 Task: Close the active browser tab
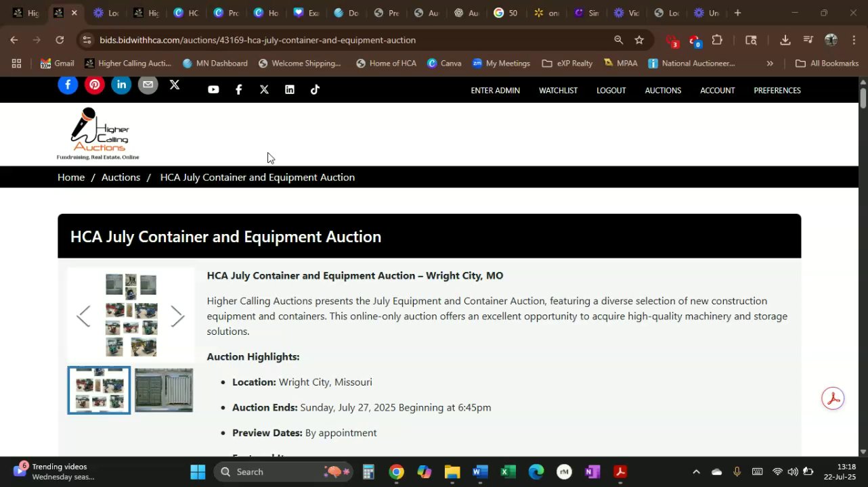click(74, 13)
